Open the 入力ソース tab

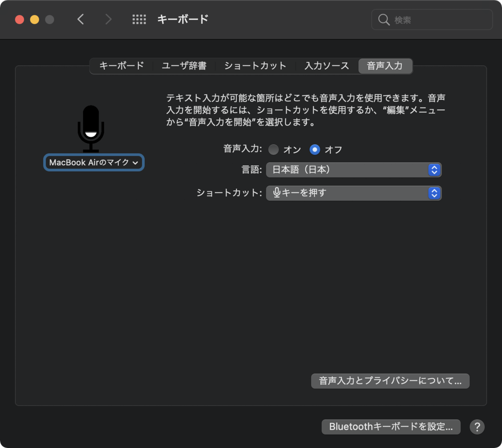tap(326, 66)
